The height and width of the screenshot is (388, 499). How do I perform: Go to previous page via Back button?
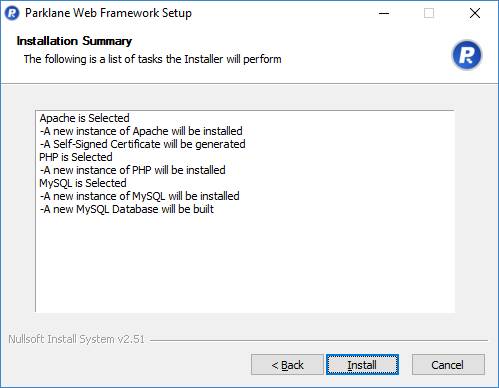click(x=287, y=365)
